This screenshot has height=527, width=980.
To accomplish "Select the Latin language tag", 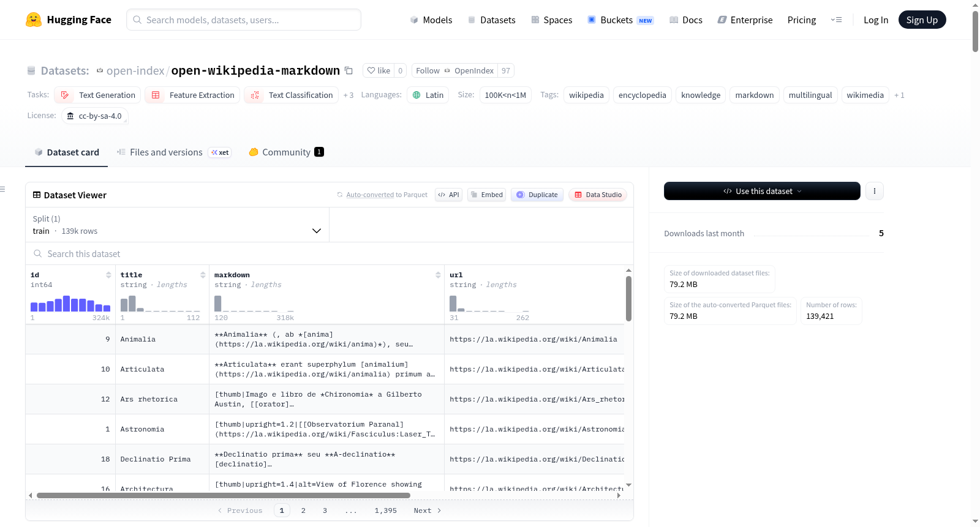I will coord(428,95).
